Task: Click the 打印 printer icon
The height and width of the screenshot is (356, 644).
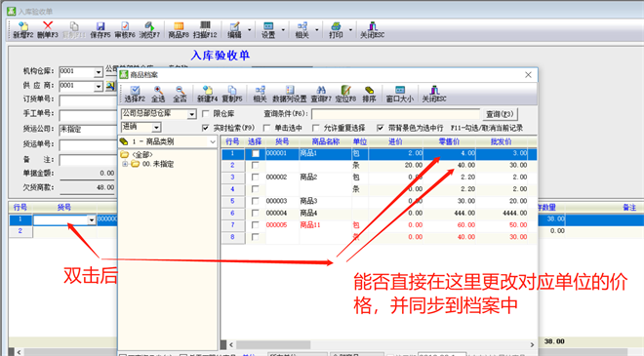Action: click(x=336, y=30)
